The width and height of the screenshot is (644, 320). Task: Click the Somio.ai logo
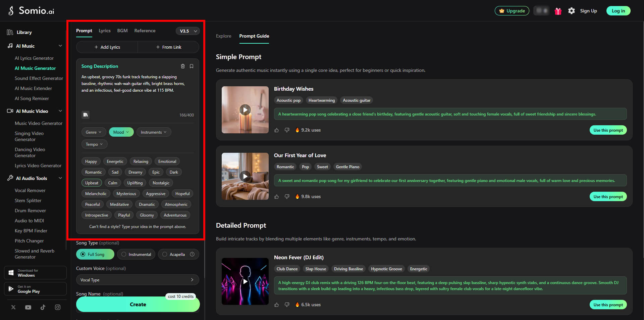31,11
